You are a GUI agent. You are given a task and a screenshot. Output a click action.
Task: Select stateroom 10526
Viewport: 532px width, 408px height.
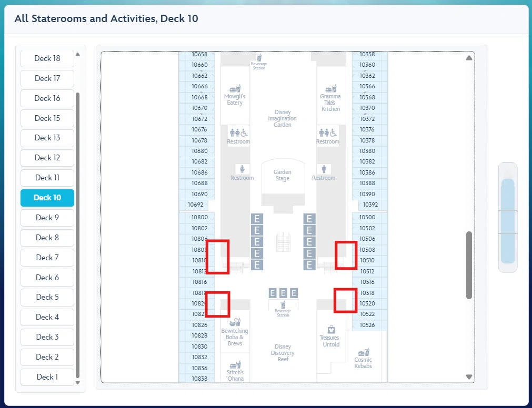coord(370,325)
